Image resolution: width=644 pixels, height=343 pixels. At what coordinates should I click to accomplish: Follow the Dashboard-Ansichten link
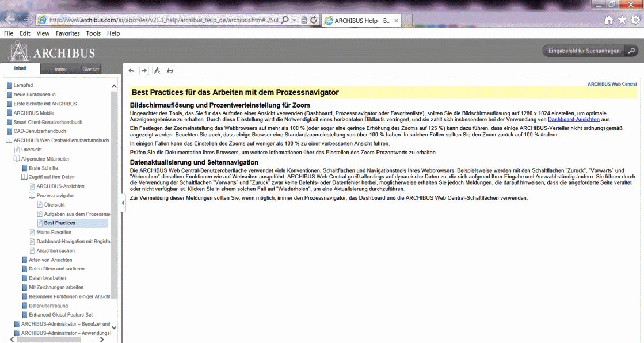[573, 120]
